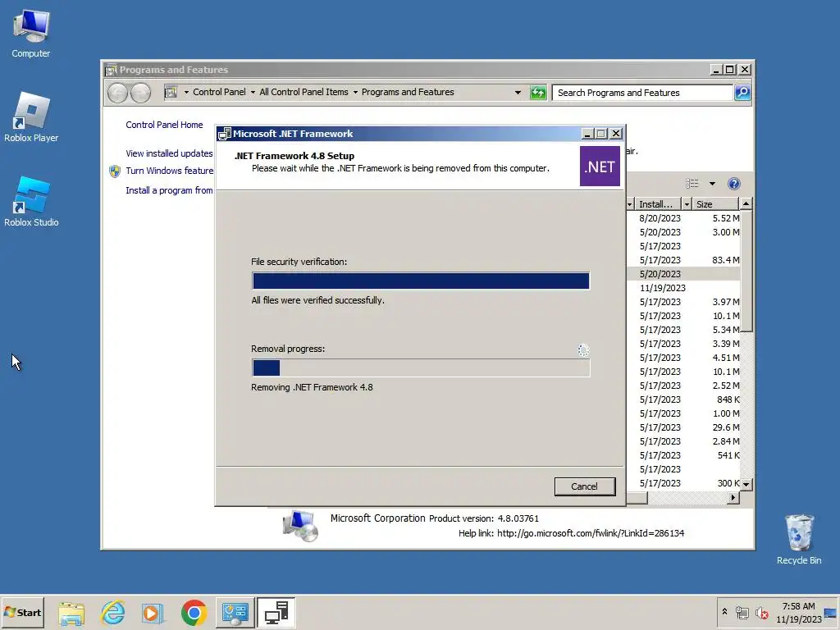Select the row dated 11/19/2023
840x630 pixels.
[683, 288]
